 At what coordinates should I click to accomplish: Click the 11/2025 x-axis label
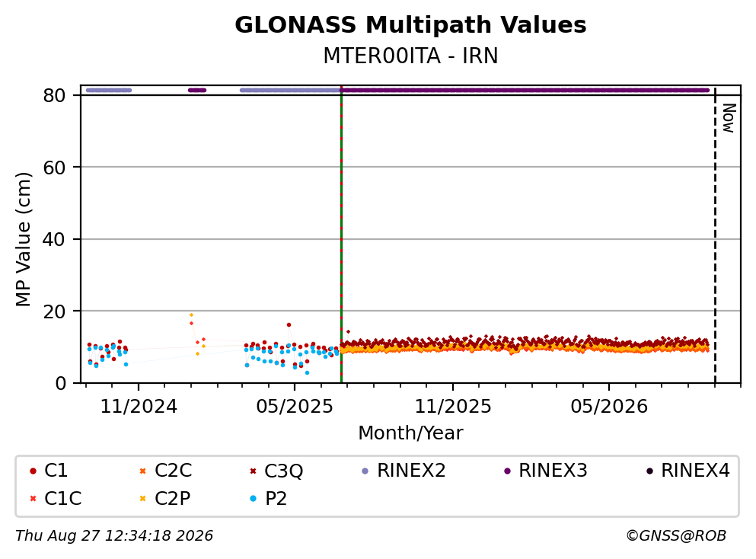tap(453, 407)
